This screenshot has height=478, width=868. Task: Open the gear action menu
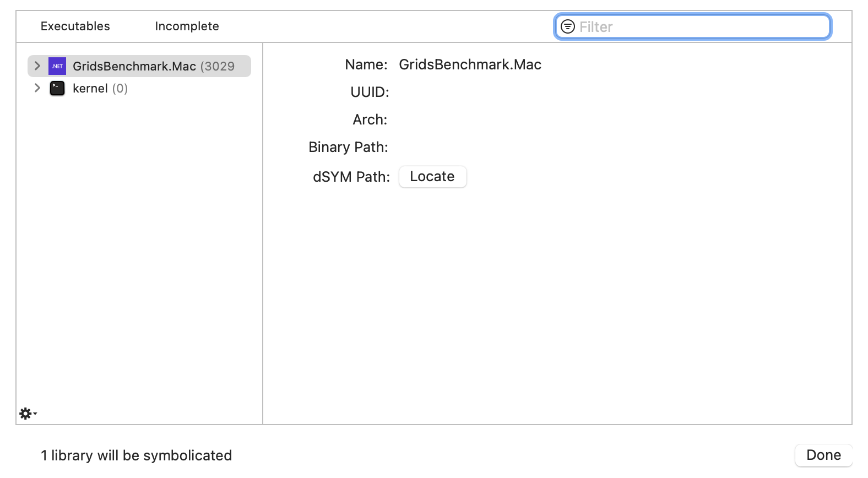[x=26, y=413]
